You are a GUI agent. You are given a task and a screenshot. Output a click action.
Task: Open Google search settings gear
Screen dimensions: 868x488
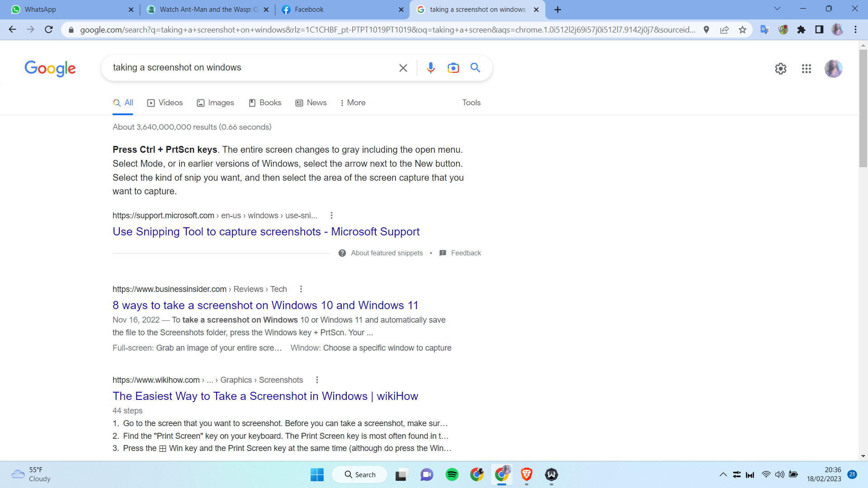[x=780, y=69]
